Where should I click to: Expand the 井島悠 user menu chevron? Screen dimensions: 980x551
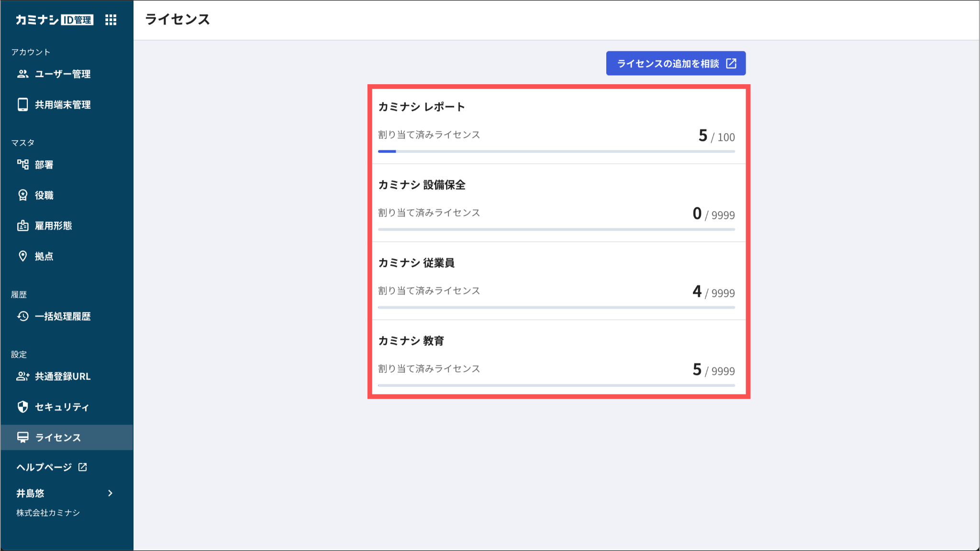tap(111, 493)
